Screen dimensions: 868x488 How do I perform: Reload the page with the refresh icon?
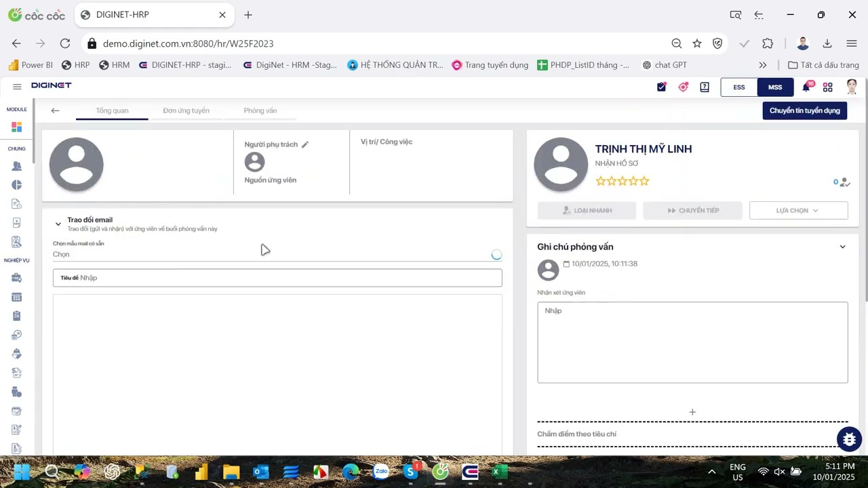point(65,43)
